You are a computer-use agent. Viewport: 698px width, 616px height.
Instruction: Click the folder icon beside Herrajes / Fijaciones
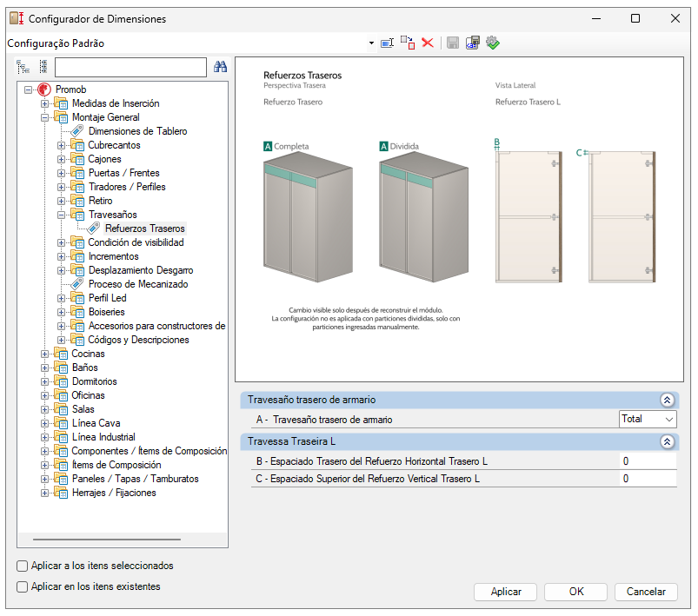point(61,493)
